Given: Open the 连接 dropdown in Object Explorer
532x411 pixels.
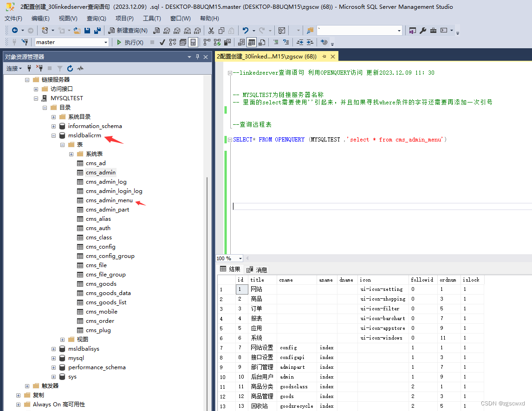Looking at the screenshot, I should point(14,69).
